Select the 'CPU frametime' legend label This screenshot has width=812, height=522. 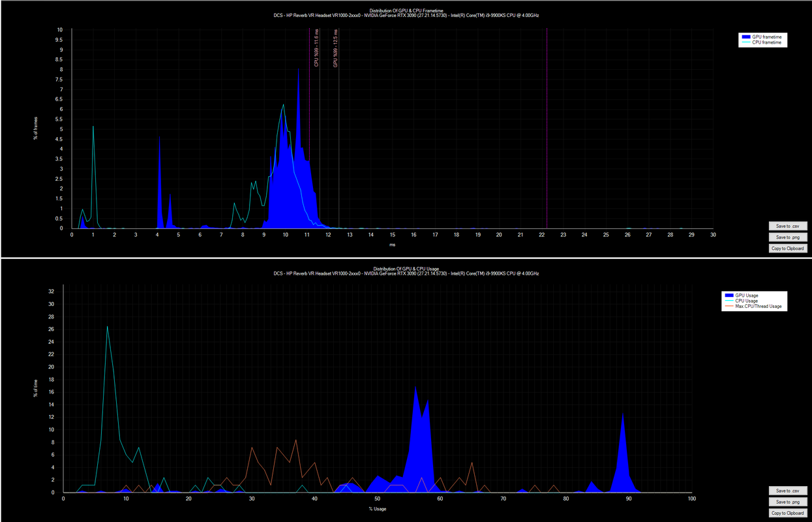[x=766, y=42]
